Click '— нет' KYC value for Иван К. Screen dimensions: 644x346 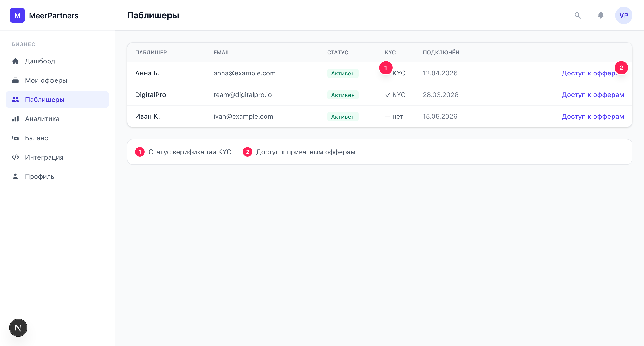(394, 117)
